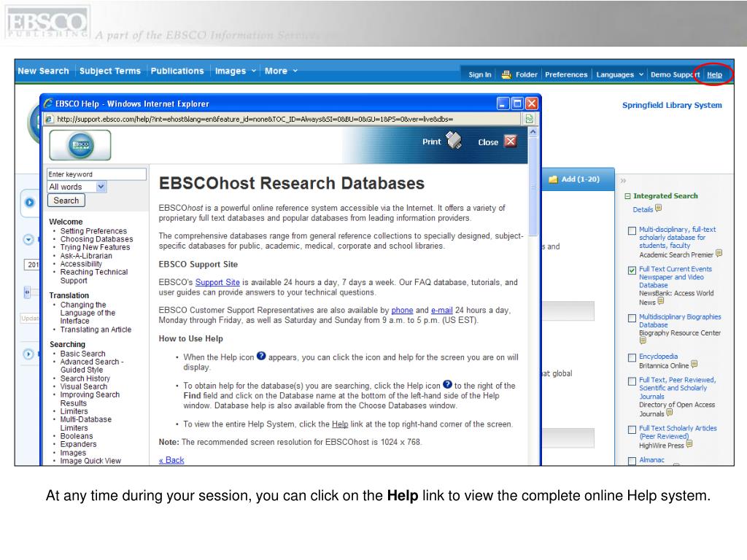This screenshot has width=747, height=560.
Task: Open Image Quick View help topic
Action: (90, 461)
